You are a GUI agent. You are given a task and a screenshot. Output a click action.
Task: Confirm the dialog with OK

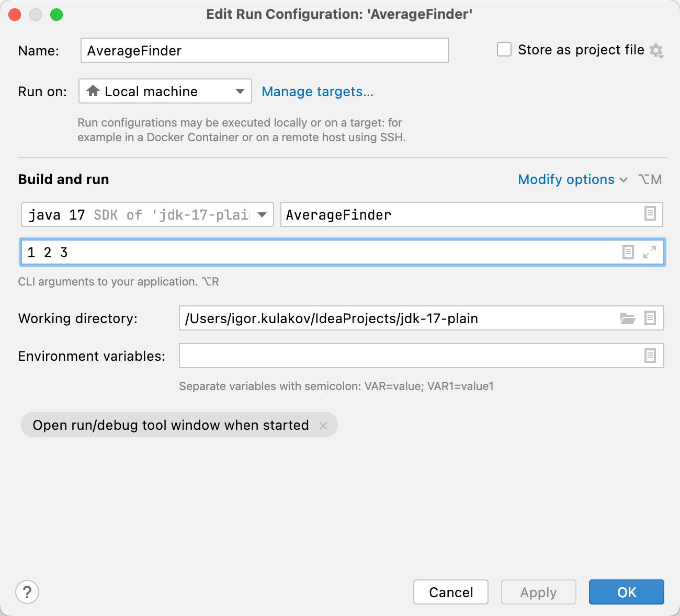click(626, 592)
